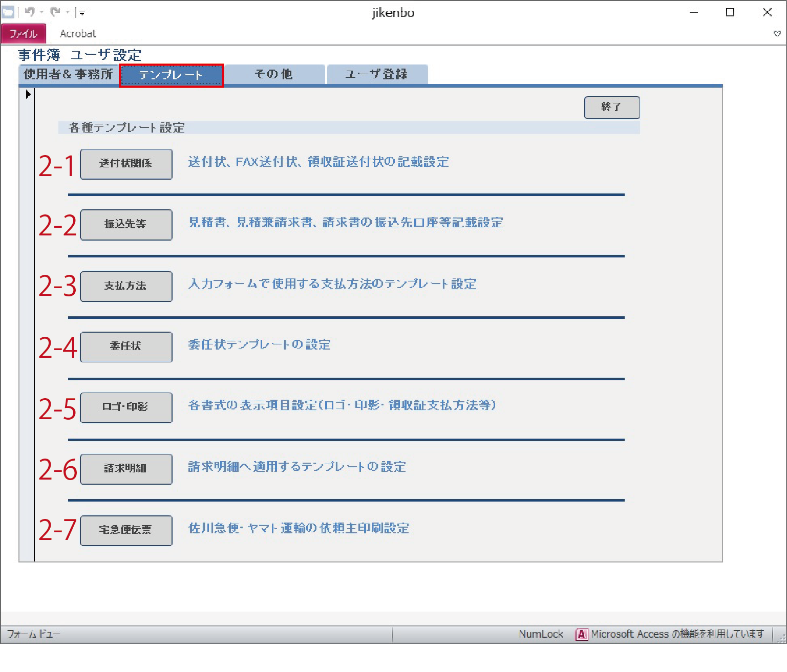The height and width of the screenshot is (672, 787).
Task: Open the 請求明細 template button
Action: click(126, 469)
